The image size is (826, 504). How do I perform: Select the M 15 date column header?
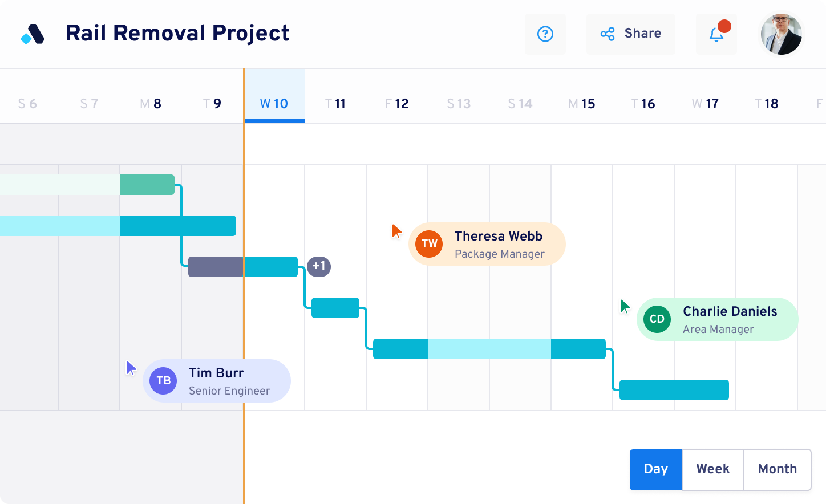pyautogui.click(x=582, y=104)
